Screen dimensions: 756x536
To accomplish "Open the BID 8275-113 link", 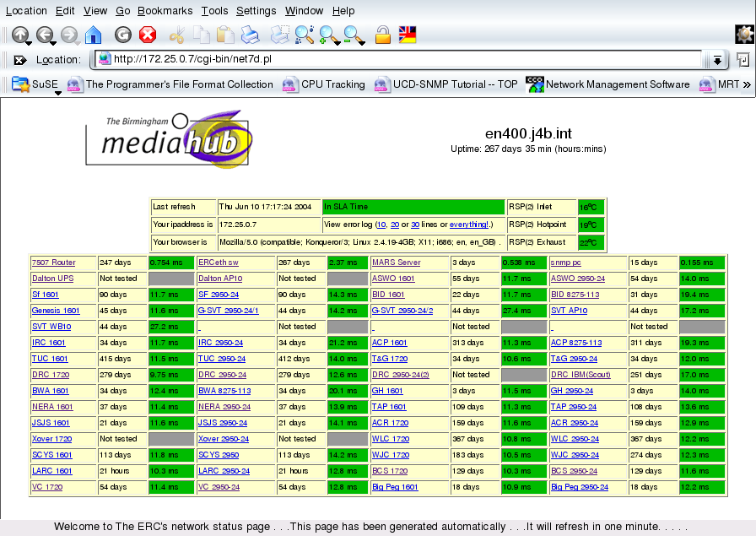I will pyautogui.click(x=575, y=295).
